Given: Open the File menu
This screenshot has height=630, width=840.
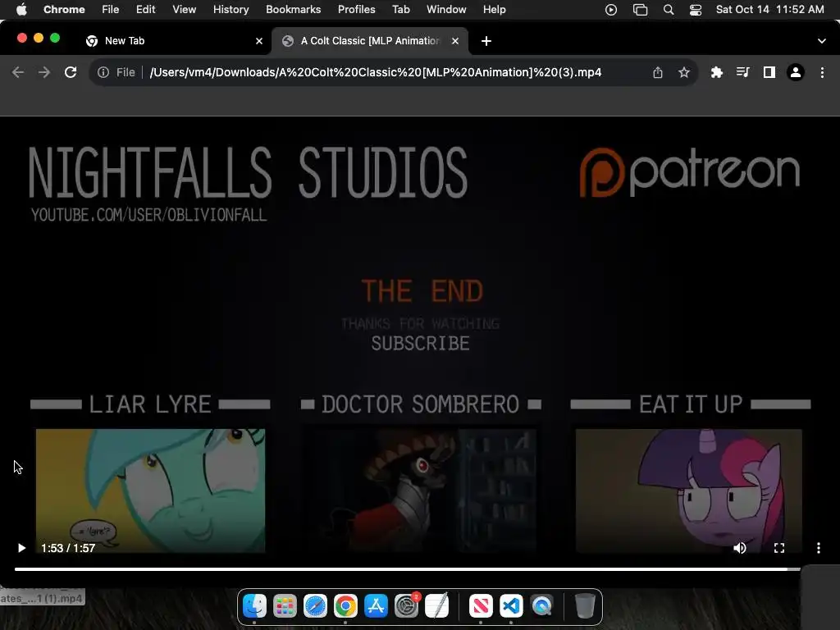Looking at the screenshot, I should (111, 9).
